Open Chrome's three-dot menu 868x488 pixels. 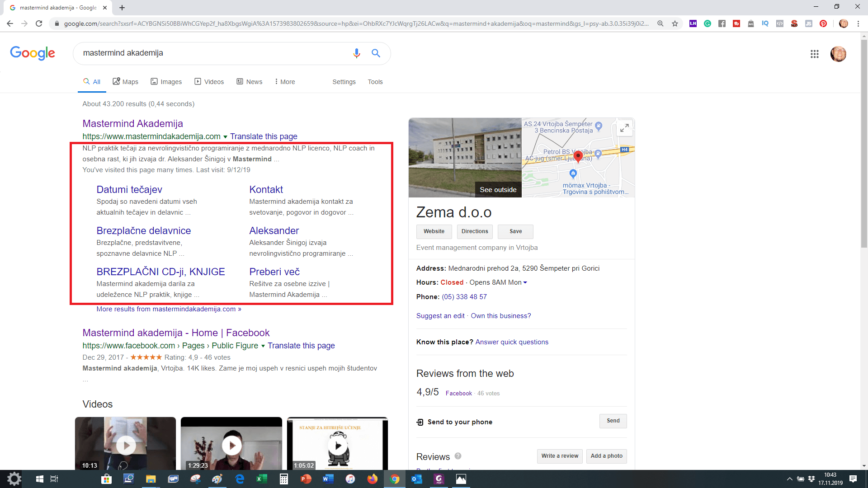(x=858, y=23)
